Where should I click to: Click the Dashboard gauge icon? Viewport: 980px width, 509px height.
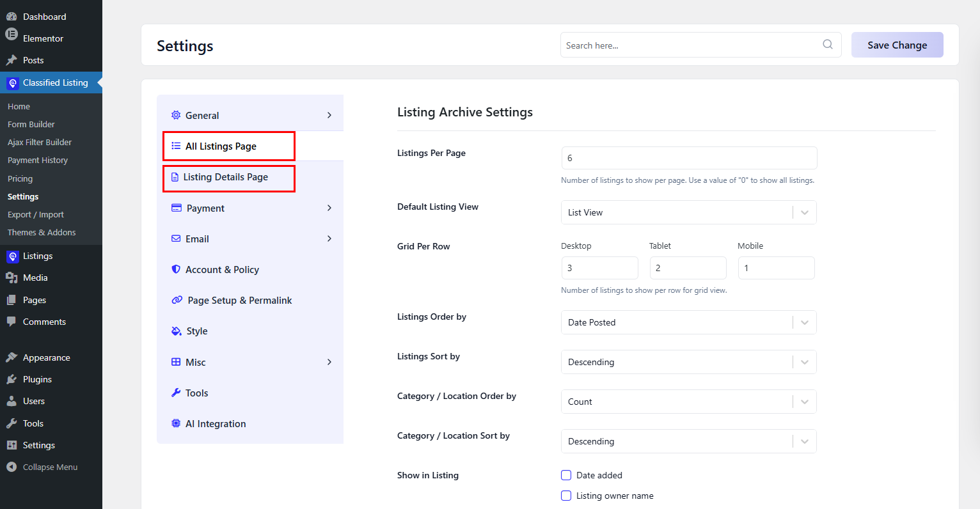pos(12,17)
